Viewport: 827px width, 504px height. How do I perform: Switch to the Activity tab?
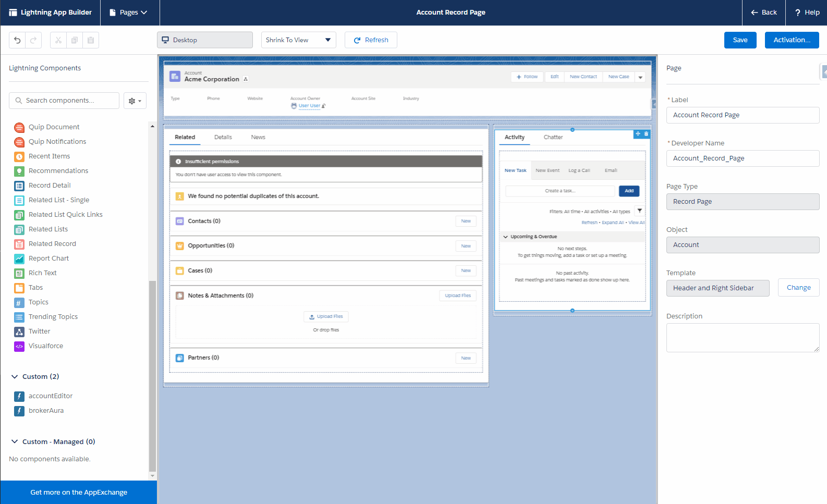pos(515,137)
